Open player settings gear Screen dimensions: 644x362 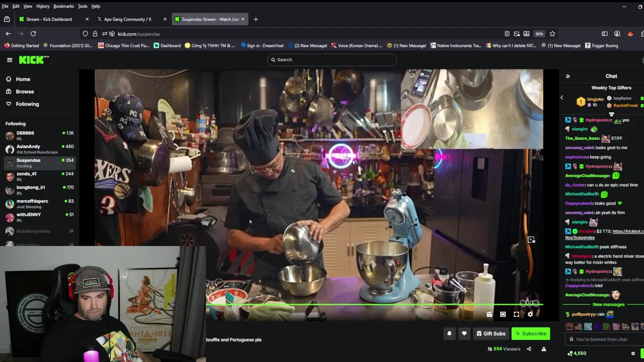[x=530, y=314]
